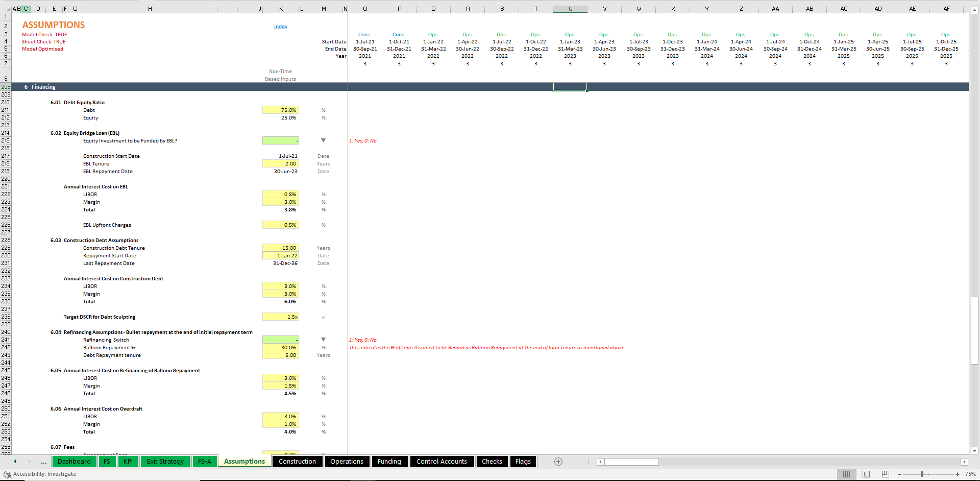The height and width of the screenshot is (481, 980).
Task: Click "6.01 Debt Equity Ratio" heading
Action: click(x=78, y=102)
